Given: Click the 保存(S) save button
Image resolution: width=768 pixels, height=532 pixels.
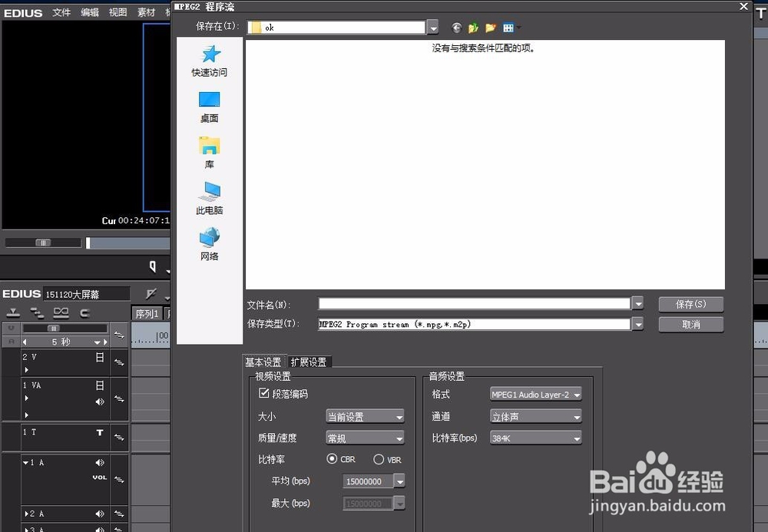Looking at the screenshot, I should pyautogui.click(x=690, y=304).
